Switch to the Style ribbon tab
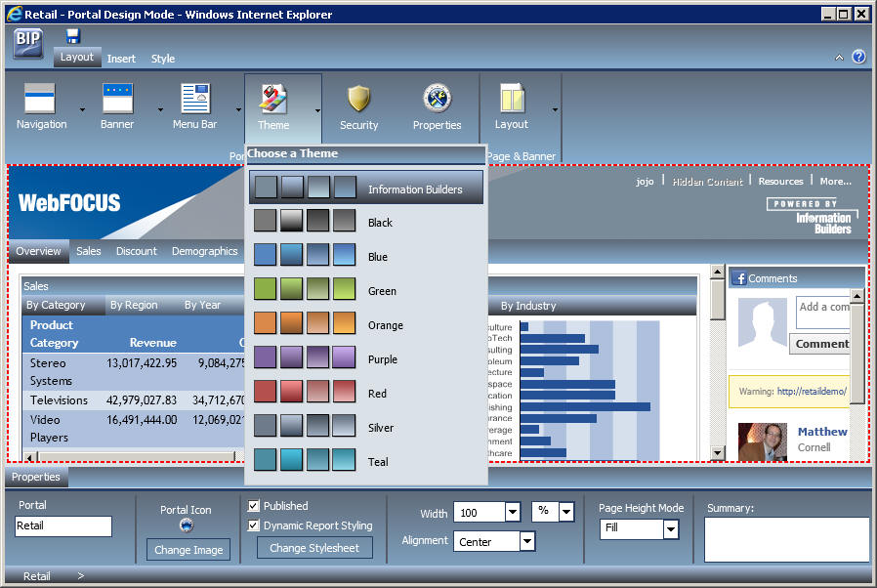This screenshot has height=588, width=877. 163,59
